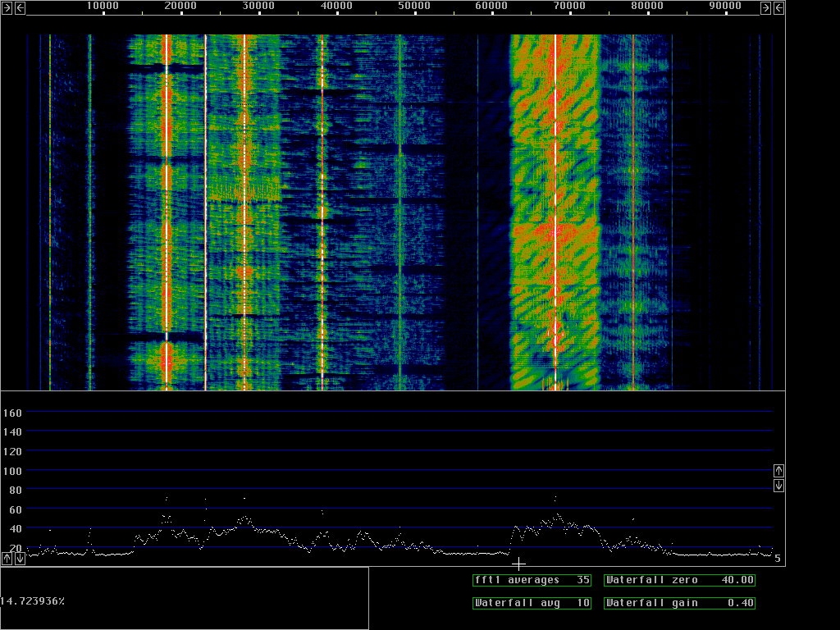Click the 70000 frequency scale label

pos(569,6)
